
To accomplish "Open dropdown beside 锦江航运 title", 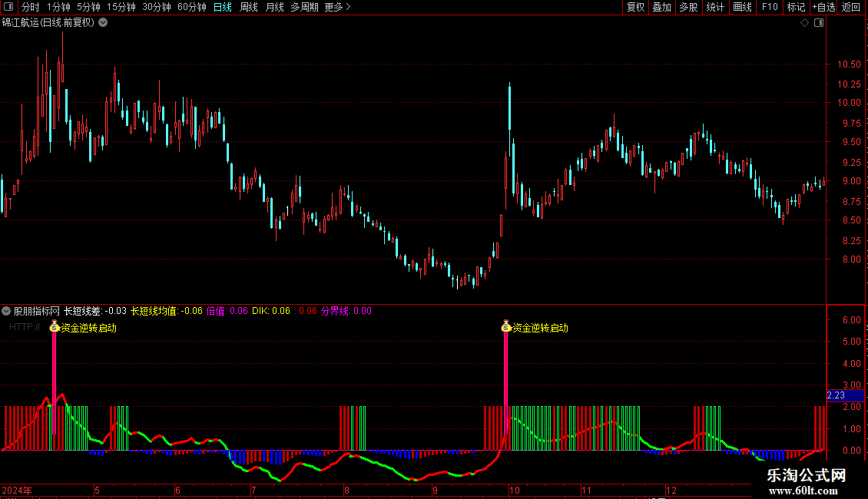I will pyautogui.click(x=103, y=23).
